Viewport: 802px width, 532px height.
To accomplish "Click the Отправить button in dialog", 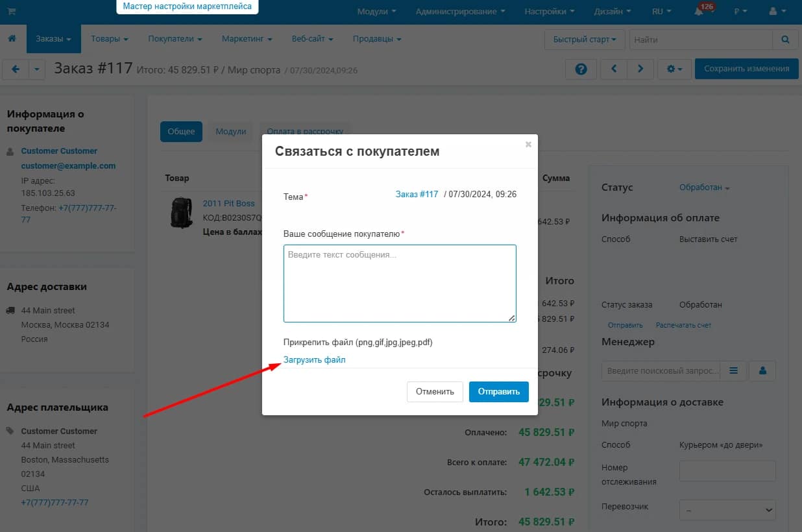I will (498, 392).
